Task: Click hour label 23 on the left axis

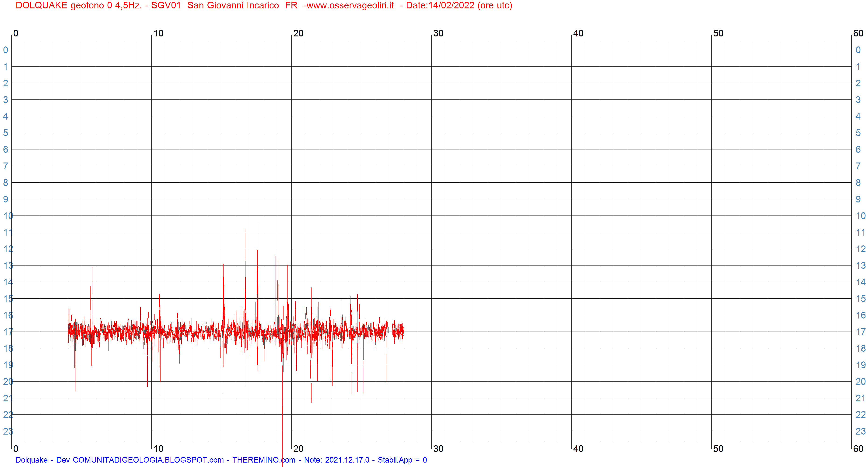Action: [8, 431]
